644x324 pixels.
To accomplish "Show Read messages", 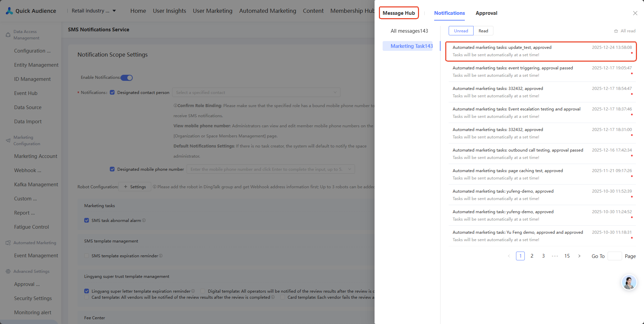I will 483,31.
